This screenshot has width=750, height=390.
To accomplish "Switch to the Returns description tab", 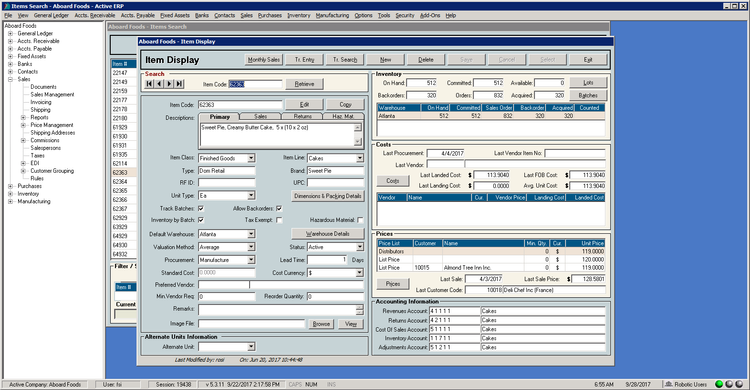I will [x=302, y=116].
